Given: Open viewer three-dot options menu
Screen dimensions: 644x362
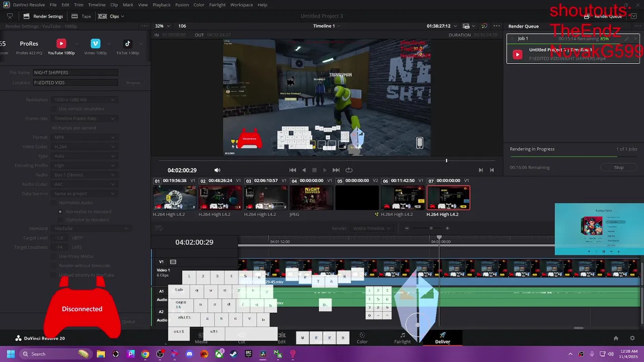Looking at the screenshot, I should click(497, 26).
